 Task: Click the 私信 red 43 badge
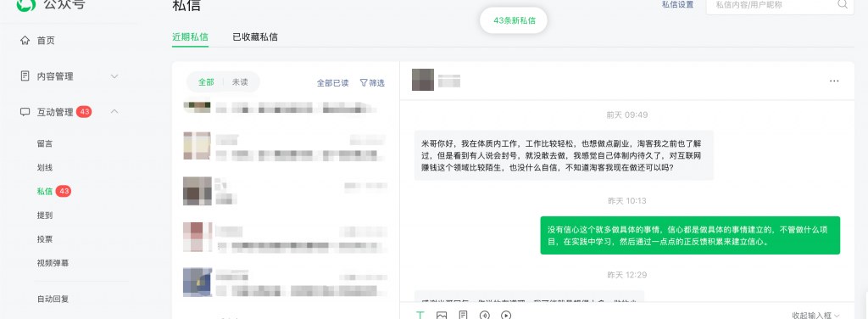point(64,192)
